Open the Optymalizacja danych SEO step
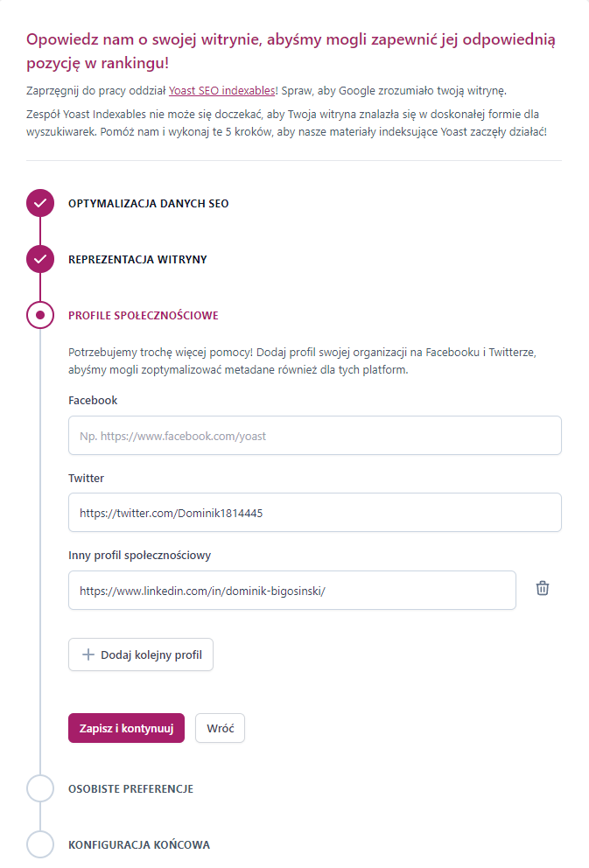 click(149, 204)
